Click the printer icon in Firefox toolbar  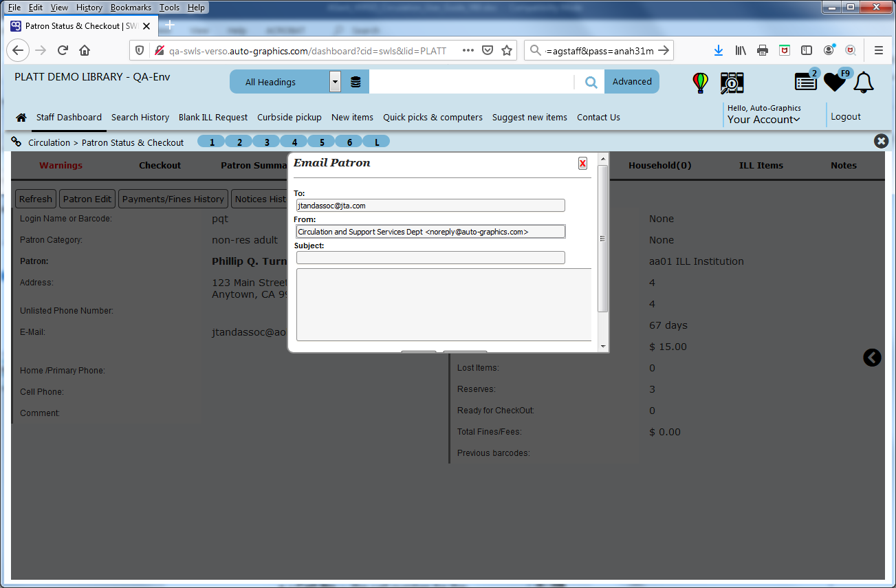(763, 50)
